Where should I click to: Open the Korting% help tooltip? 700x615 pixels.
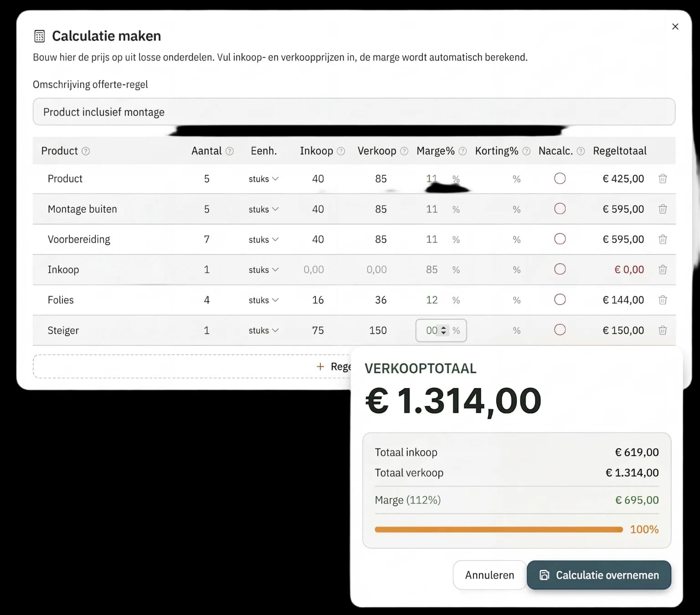(526, 151)
